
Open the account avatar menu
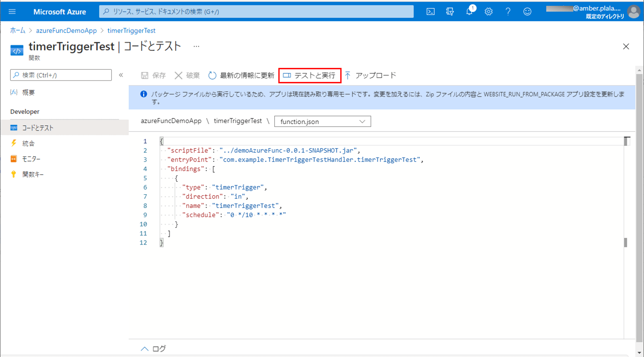click(633, 12)
